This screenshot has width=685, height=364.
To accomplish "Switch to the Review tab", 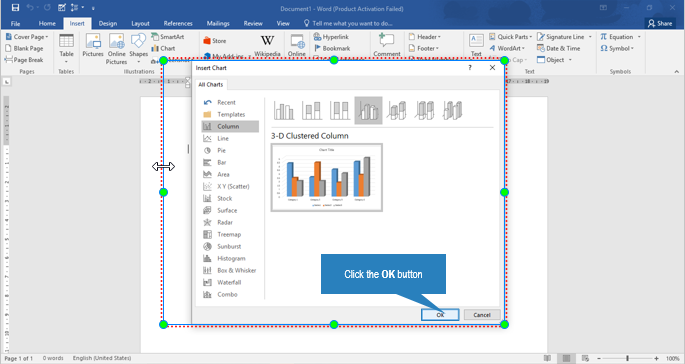I will coord(253,24).
